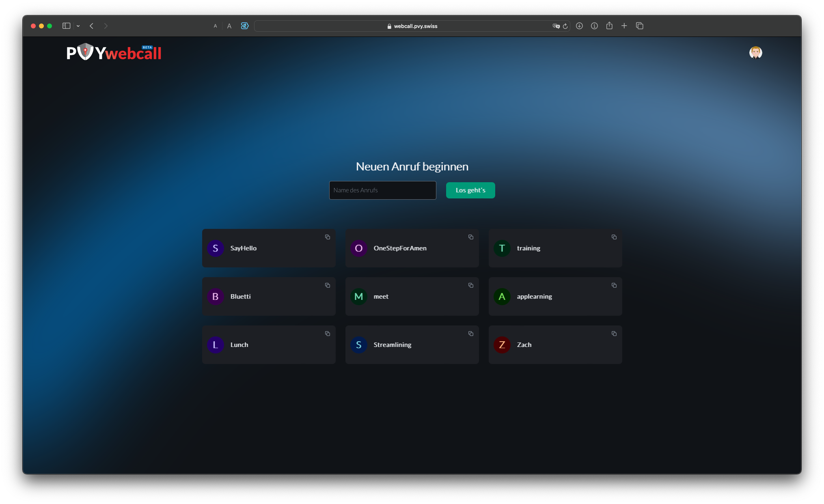Copy link for SayHello call
824x504 pixels.
327,237
